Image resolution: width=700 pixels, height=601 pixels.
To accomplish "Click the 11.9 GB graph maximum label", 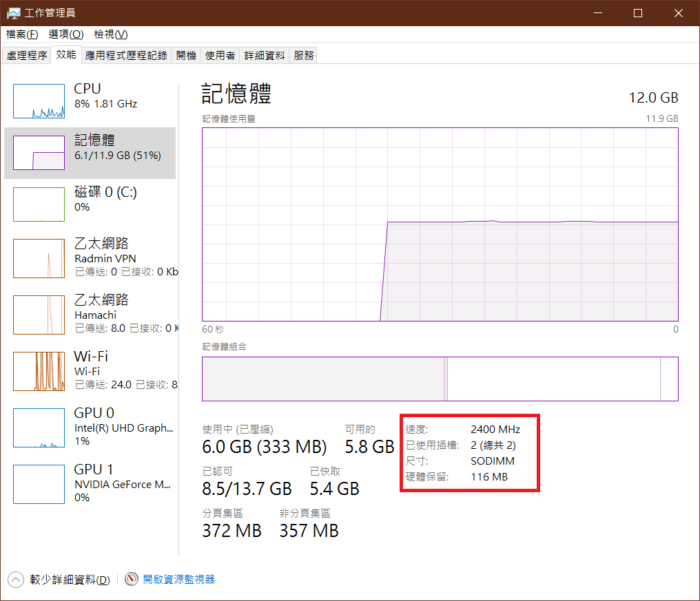I will coord(662,118).
